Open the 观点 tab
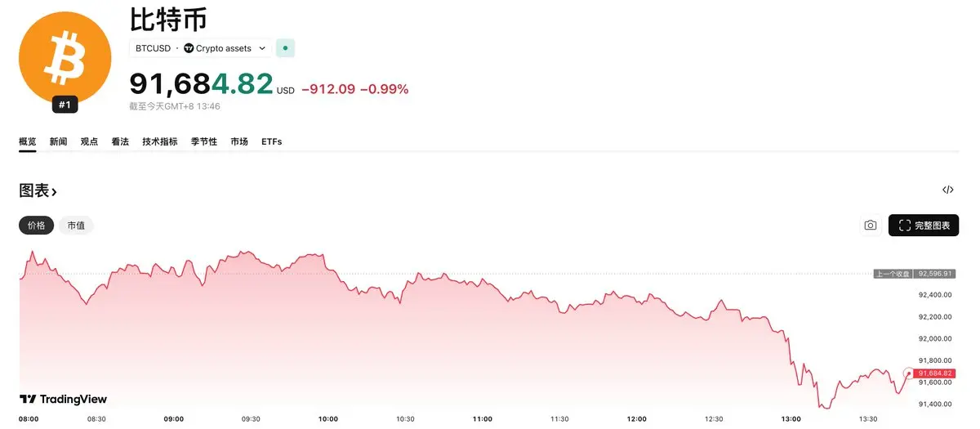980x429 pixels. 89,141
